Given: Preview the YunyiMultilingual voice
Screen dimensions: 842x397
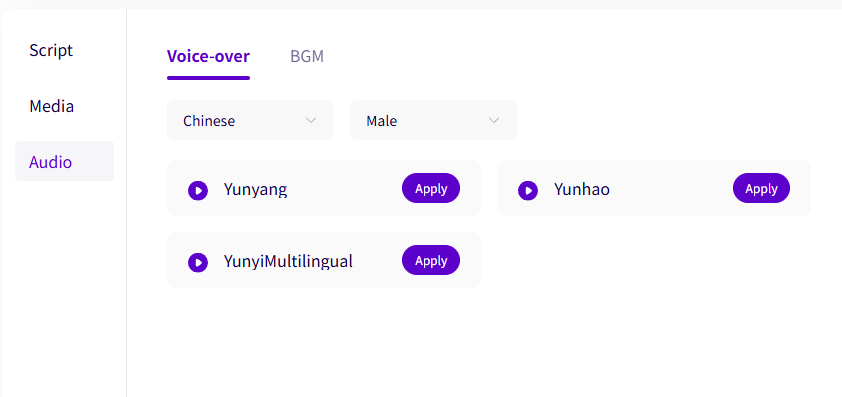Looking at the screenshot, I should pos(198,262).
